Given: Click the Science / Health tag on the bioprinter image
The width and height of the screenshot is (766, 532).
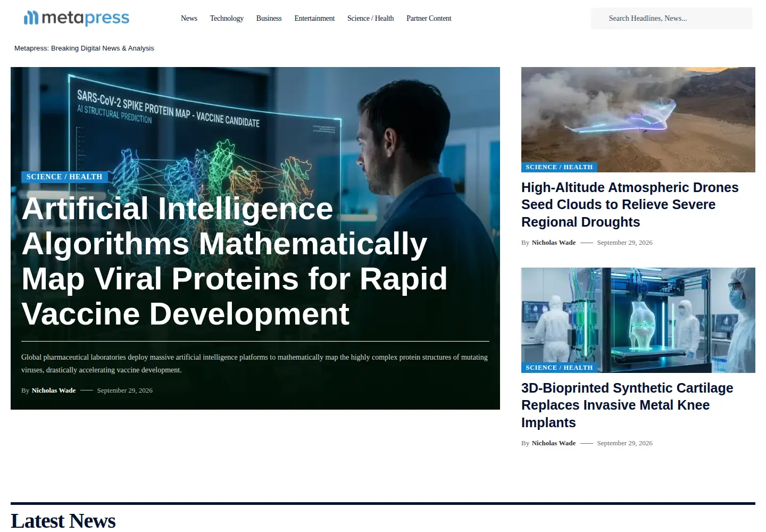Looking at the screenshot, I should (559, 368).
